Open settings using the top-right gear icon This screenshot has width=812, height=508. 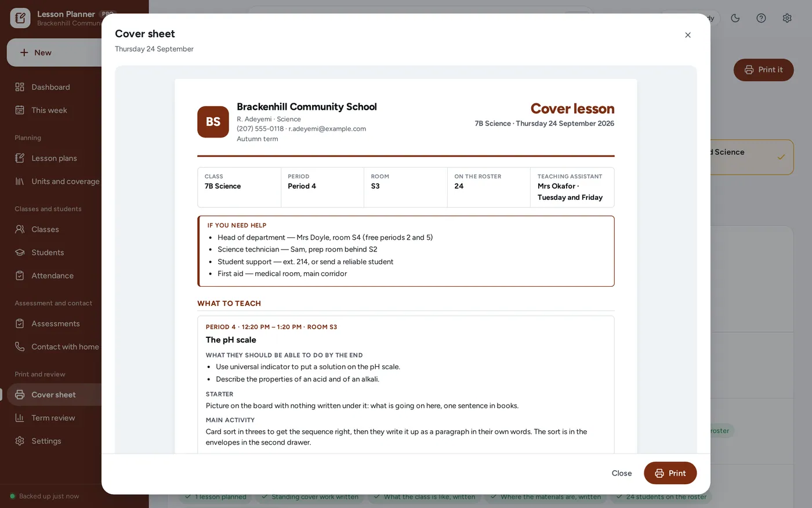(x=787, y=18)
